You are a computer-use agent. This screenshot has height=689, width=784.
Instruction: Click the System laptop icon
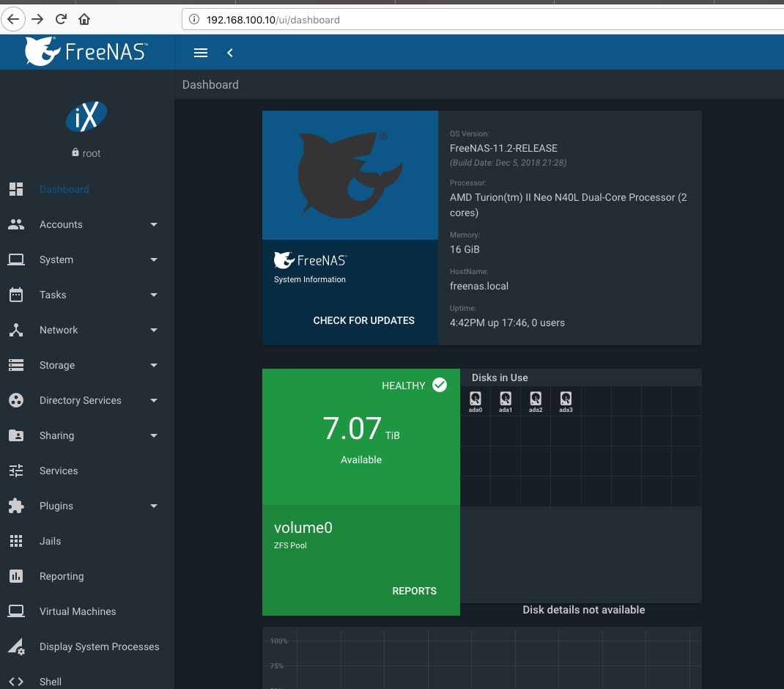pyautogui.click(x=16, y=259)
